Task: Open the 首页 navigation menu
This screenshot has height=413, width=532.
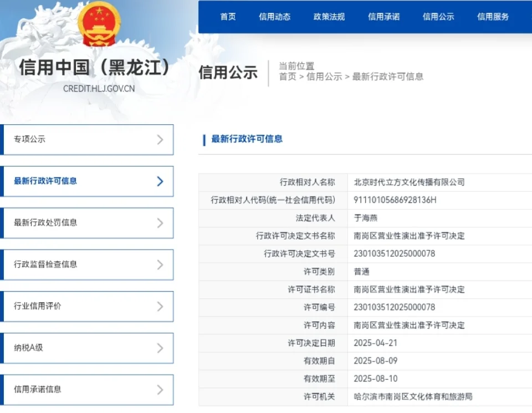Action: coord(228,17)
